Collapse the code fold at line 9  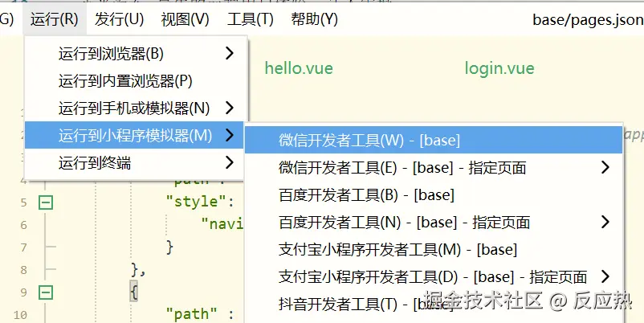pyautogui.click(x=46, y=292)
